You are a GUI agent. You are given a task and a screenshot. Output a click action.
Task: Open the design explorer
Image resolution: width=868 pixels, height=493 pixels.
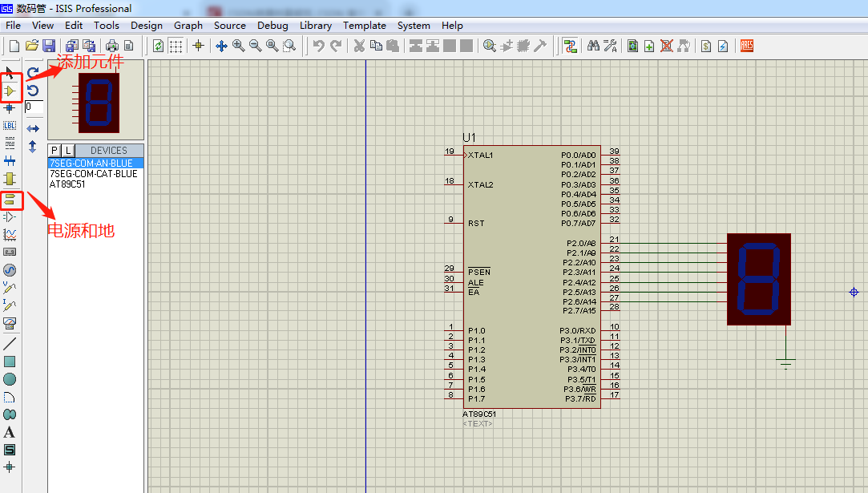(x=632, y=46)
